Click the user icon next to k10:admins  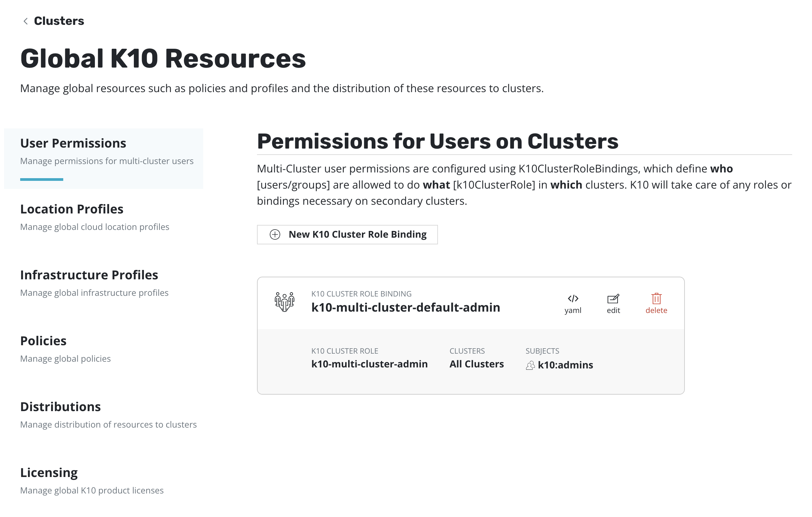click(530, 365)
